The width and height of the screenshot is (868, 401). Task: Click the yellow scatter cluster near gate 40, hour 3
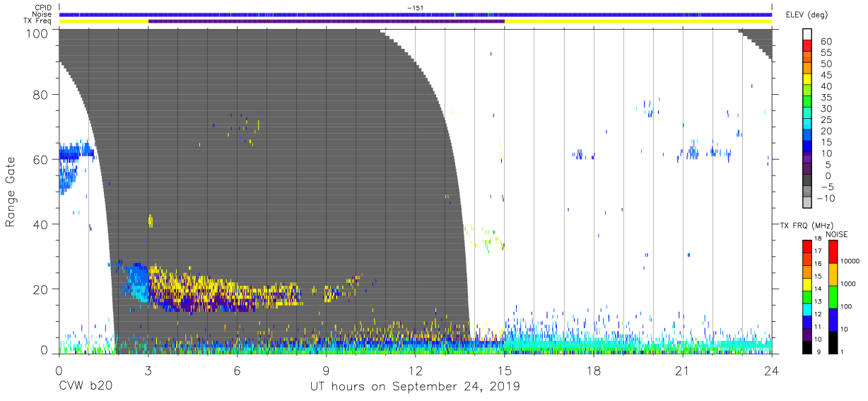coord(151,221)
